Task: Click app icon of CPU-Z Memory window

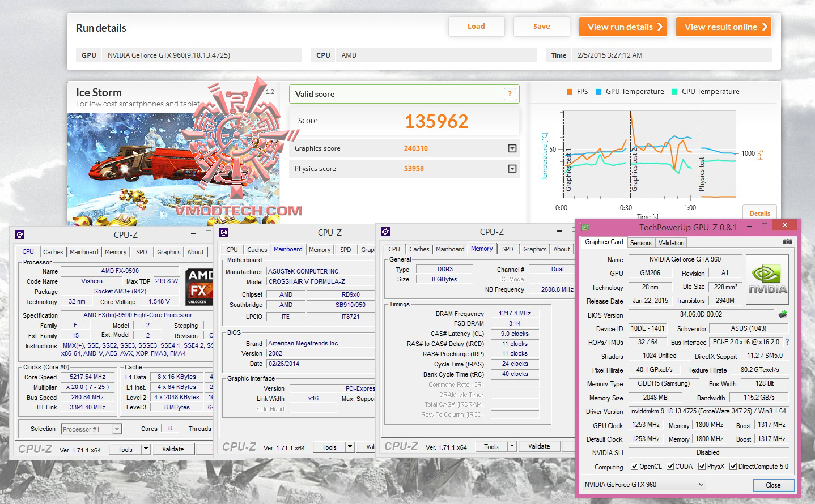Action: click(x=385, y=232)
